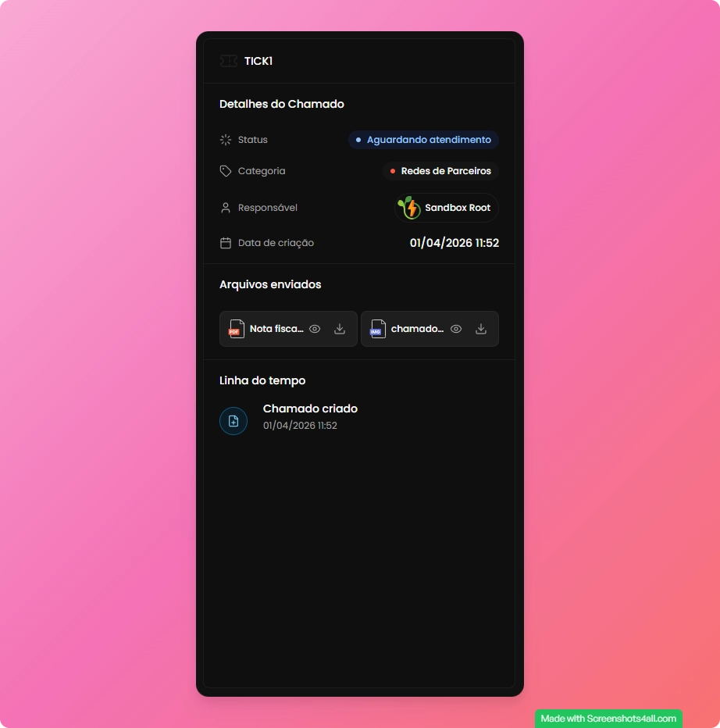Download the chamado image file
This screenshot has width=720, height=728.
481,329
